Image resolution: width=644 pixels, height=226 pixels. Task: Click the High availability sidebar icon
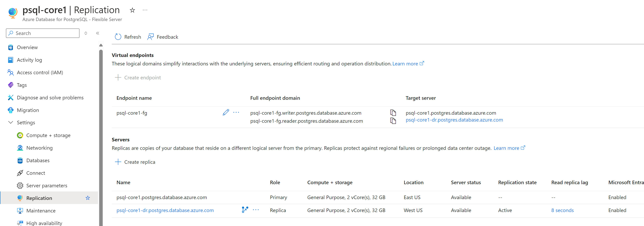tap(20, 223)
